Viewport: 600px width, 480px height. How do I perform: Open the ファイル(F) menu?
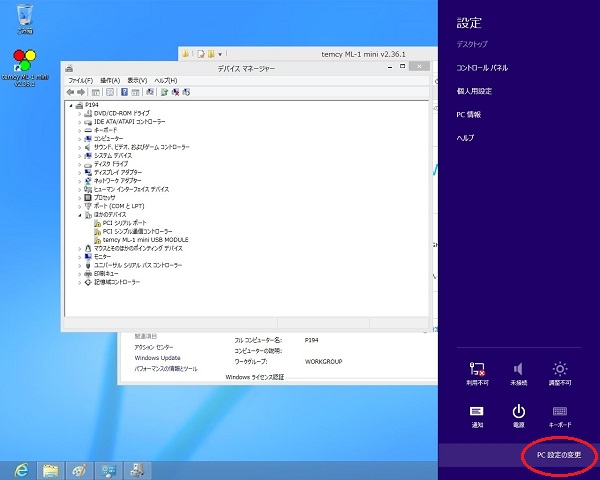81,80
